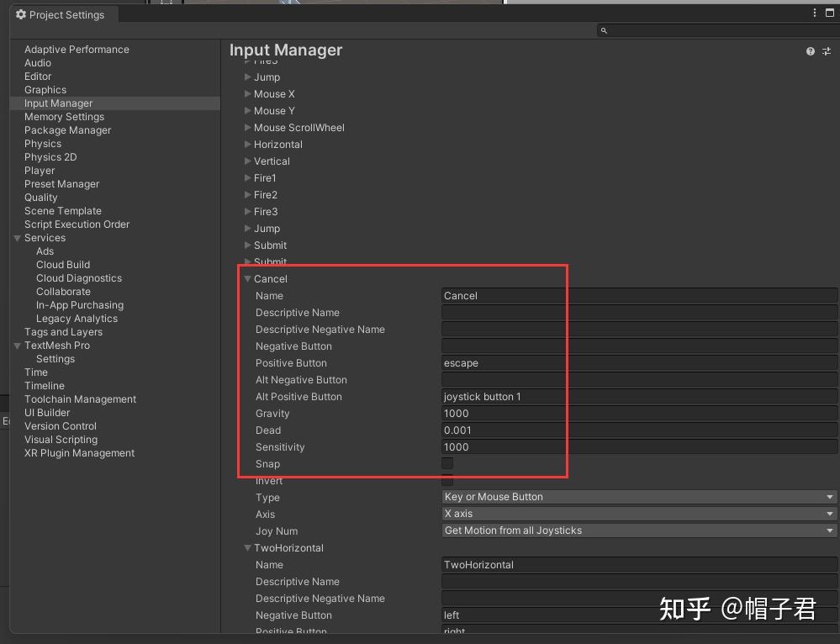The image size is (840, 644).
Task: Click the presets slider icon near Input Manager header
Action: pos(826,50)
